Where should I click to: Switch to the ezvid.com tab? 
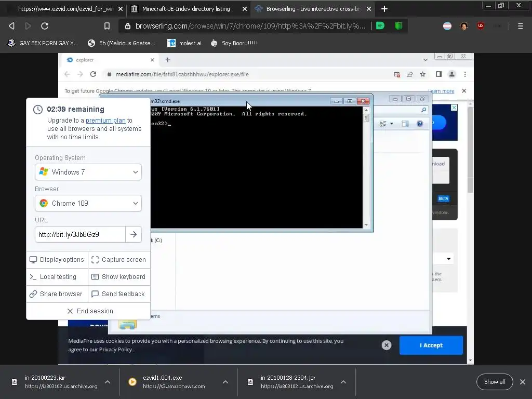click(65, 9)
